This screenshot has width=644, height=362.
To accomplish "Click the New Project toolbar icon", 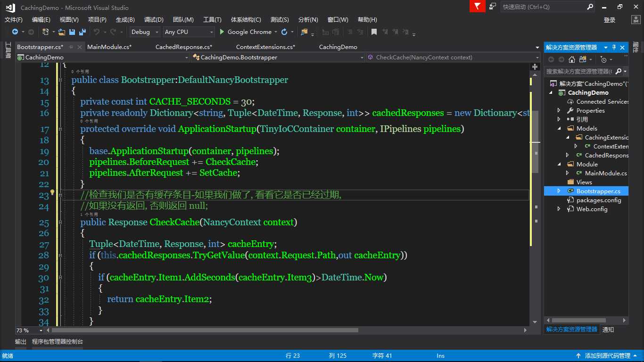I will click(x=46, y=32).
